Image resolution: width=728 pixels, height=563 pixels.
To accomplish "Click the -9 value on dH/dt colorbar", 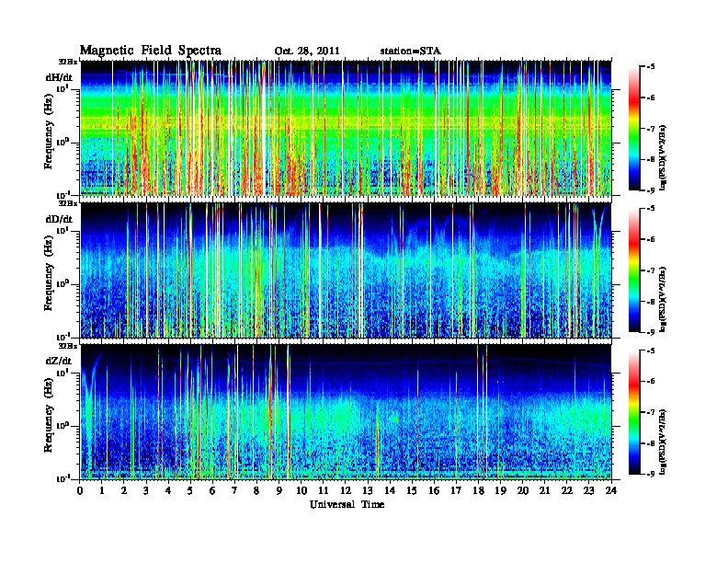I will (x=651, y=190).
